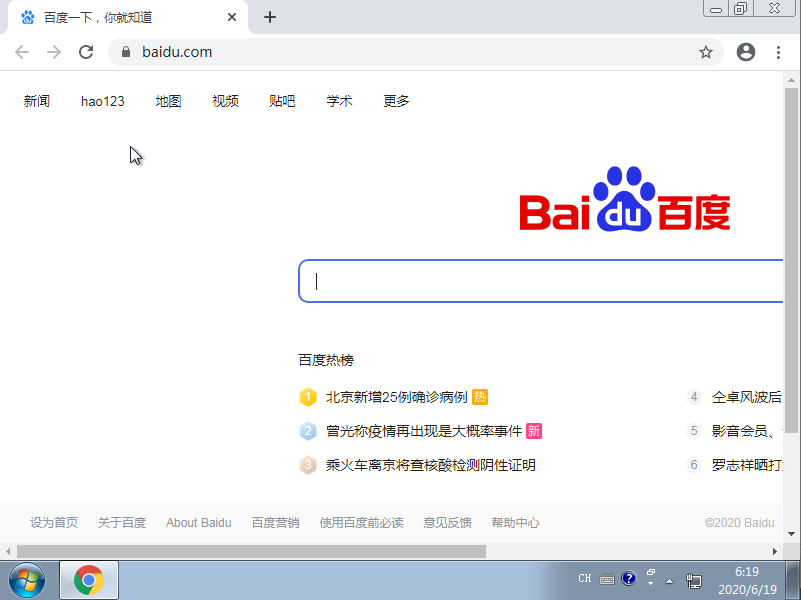Click the Baidu logo image

624,200
